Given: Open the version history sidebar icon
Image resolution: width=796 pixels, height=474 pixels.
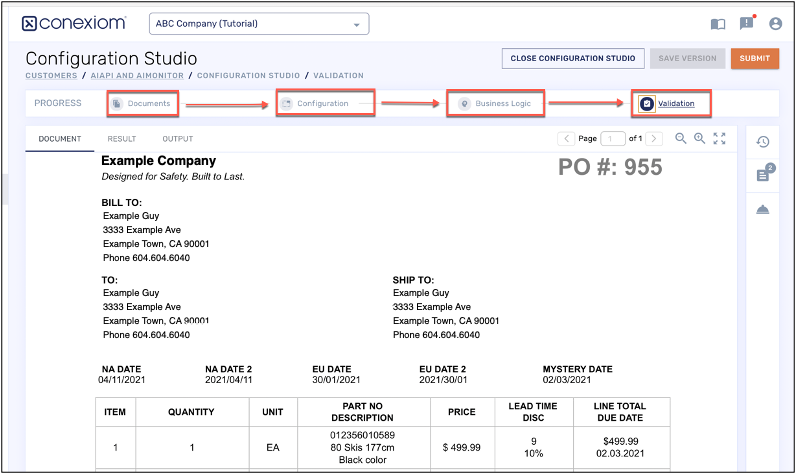Looking at the screenshot, I should [x=763, y=142].
